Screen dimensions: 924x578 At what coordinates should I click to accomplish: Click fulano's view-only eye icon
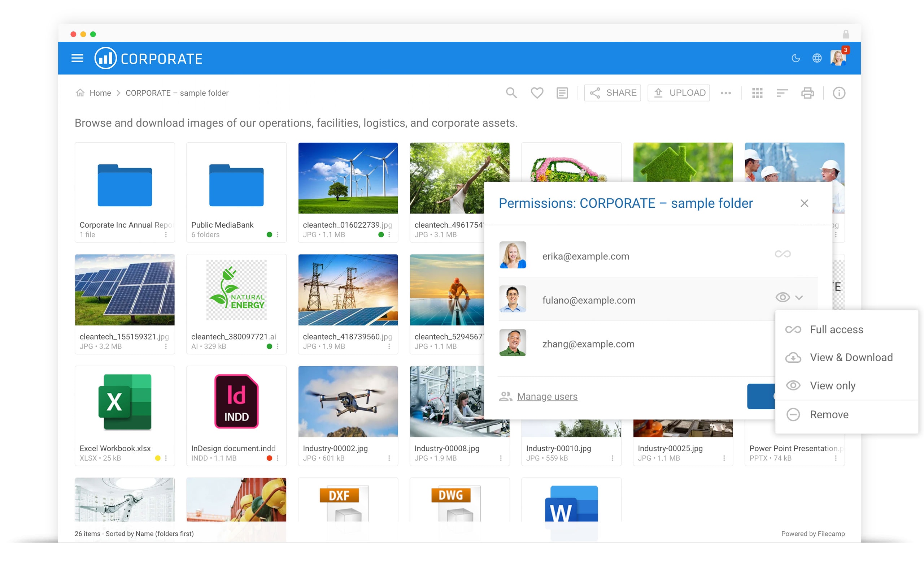[783, 297]
